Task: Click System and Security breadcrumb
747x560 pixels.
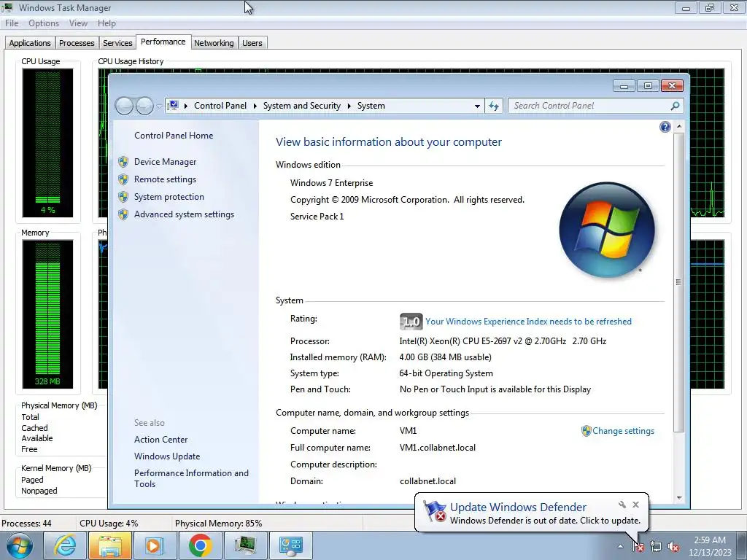Action: 301,106
